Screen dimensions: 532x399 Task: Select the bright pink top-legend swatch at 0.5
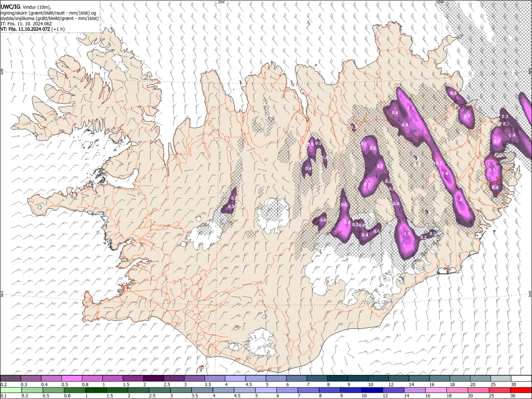pos(72,379)
